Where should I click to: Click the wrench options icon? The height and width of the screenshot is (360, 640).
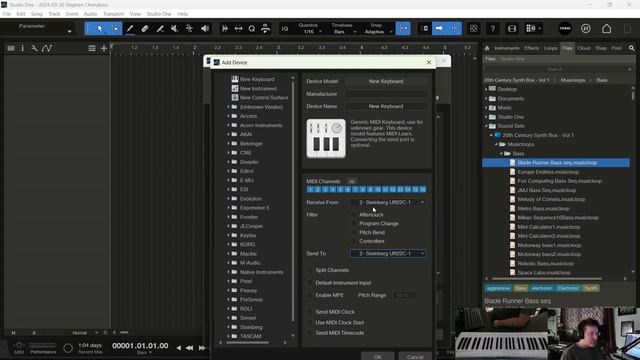34,48
